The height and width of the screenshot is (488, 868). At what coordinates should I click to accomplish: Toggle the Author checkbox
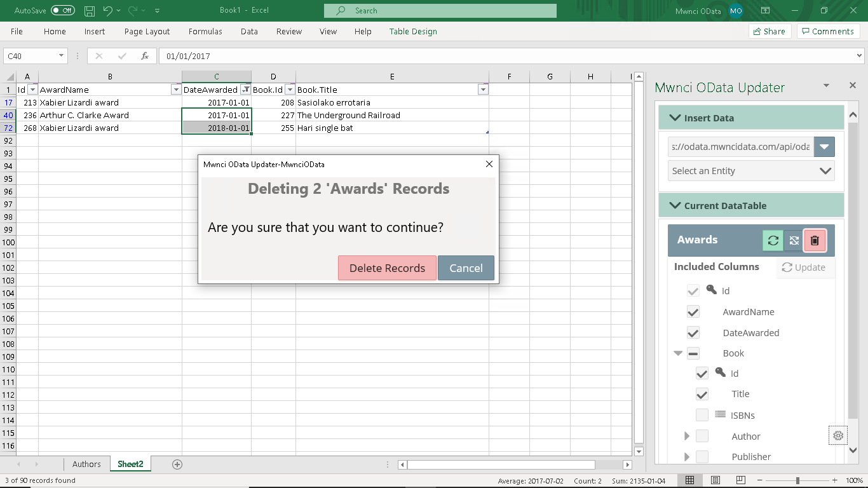702,437
